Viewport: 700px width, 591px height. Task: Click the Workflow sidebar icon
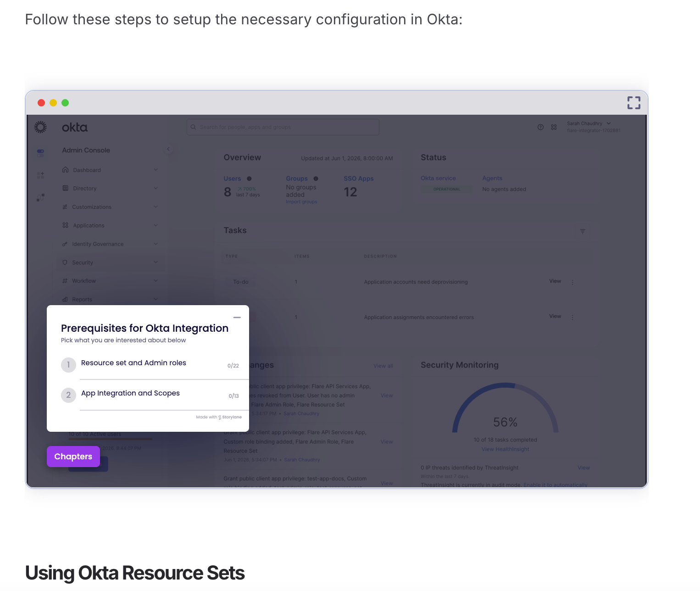[x=65, y=281]
